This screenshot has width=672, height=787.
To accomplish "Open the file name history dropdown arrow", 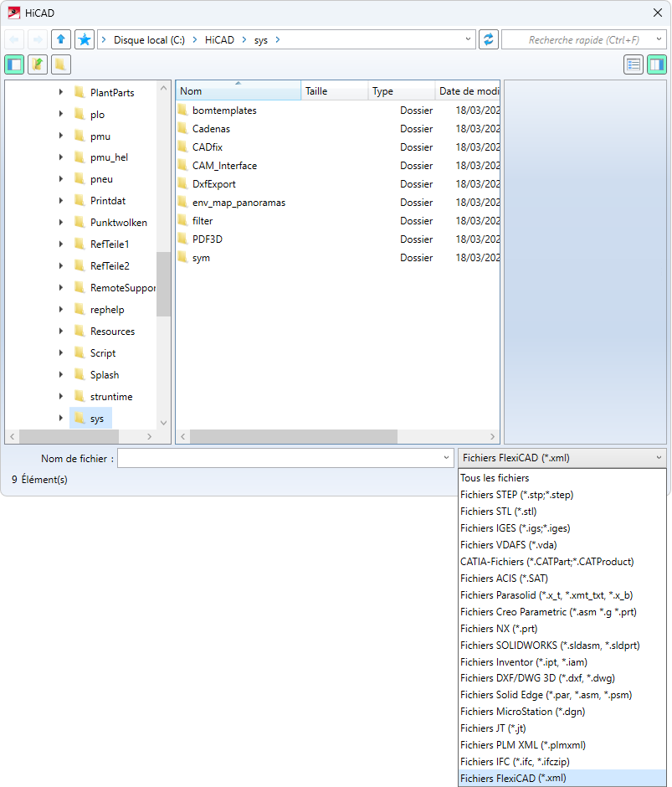I will (446, 458).
